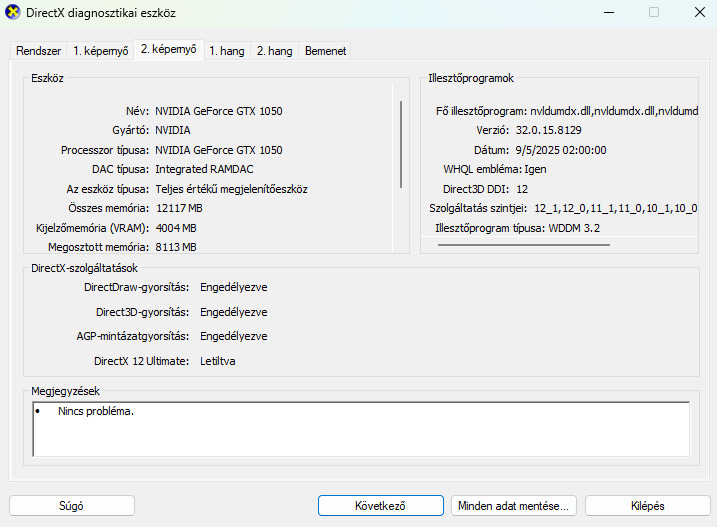Click the Szolgáltatás szintjei 12_1 list

[615, 208]
